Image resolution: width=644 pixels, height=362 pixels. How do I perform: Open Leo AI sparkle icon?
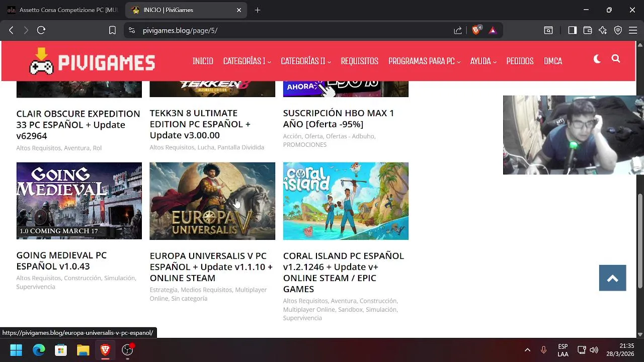coord(603,30)
